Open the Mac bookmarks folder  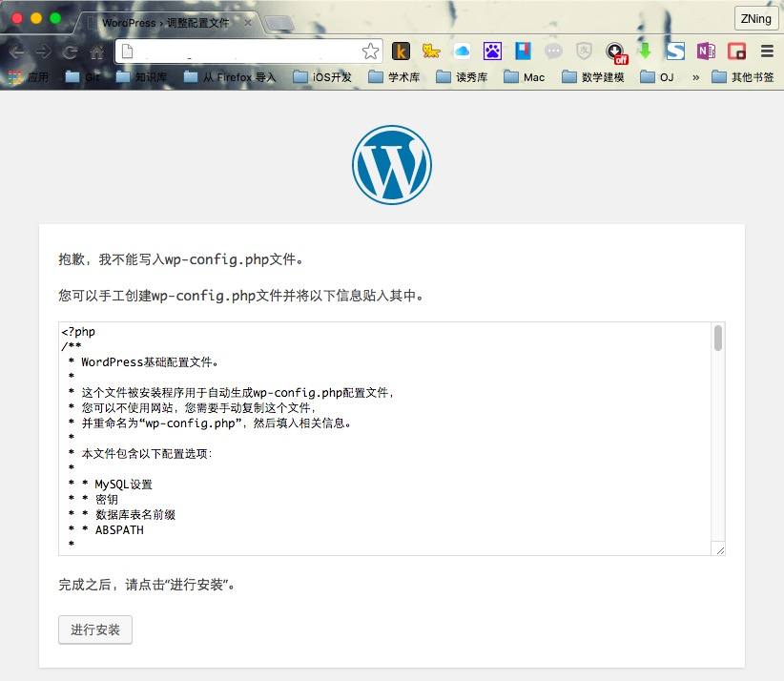[x=524, y=77]
